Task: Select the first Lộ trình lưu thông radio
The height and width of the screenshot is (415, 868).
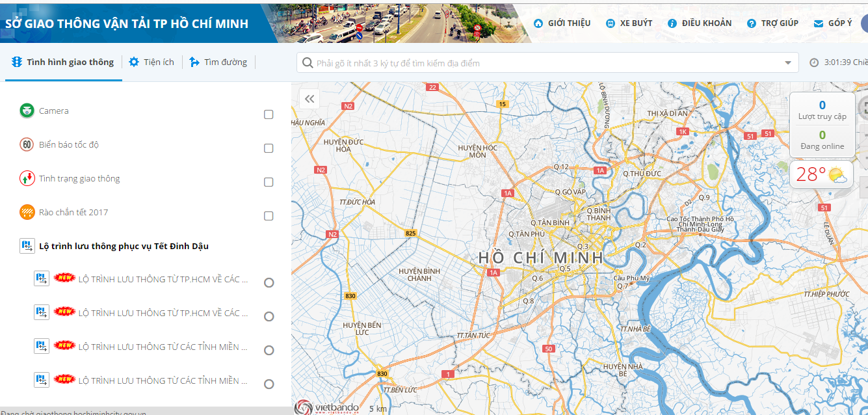Action: click(269, 283)
